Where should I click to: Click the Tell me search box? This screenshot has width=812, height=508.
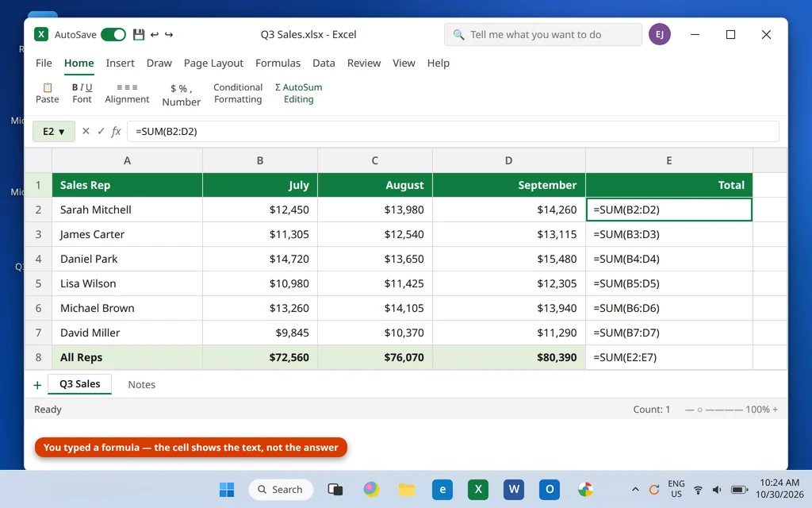pos(542,34)
